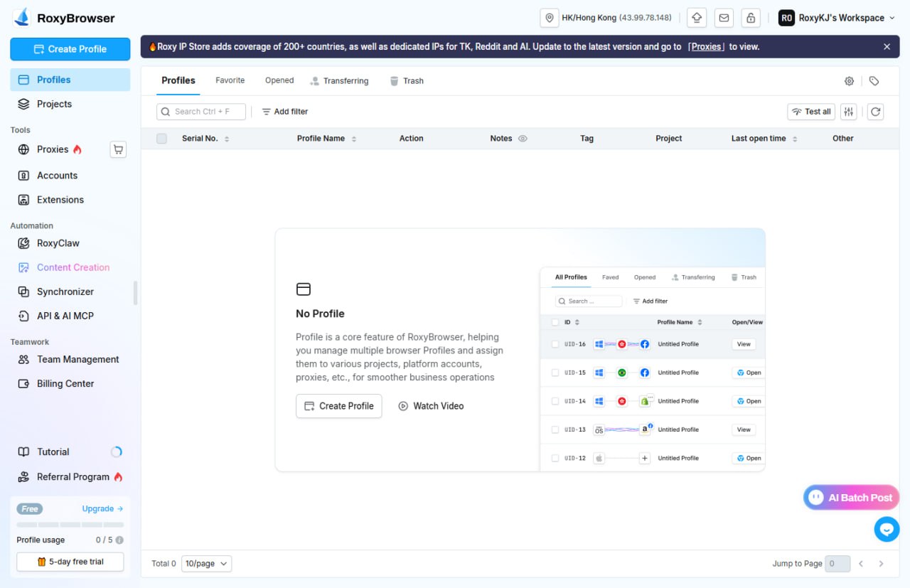Open the tag manager icon beside the tabs
Viewport: 910px width, 588px height.
874,81
